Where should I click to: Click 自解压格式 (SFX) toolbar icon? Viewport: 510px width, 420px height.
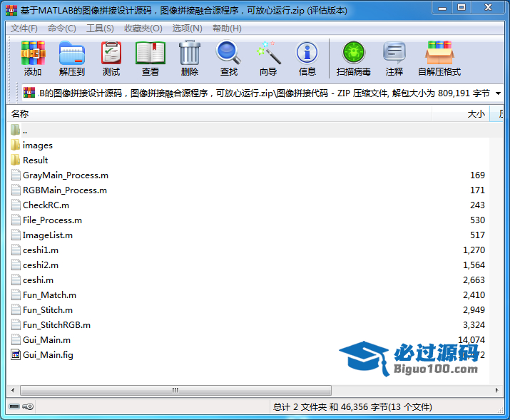coord(439,53)
